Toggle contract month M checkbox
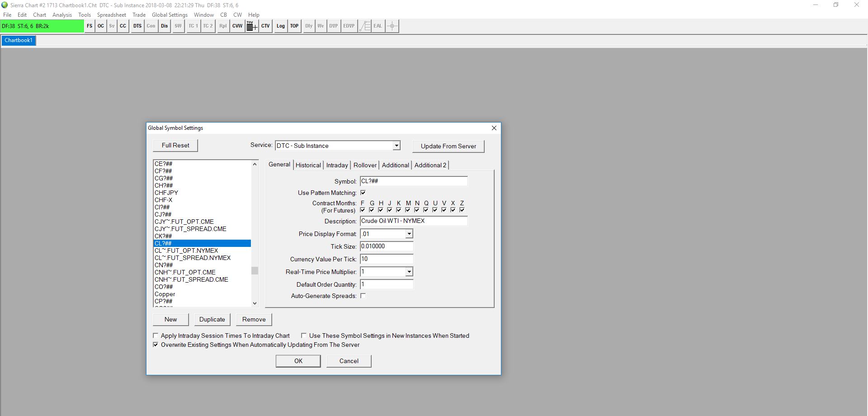Image resolution: width=868 pixels, height=416 pixels. tap(408, 210)
